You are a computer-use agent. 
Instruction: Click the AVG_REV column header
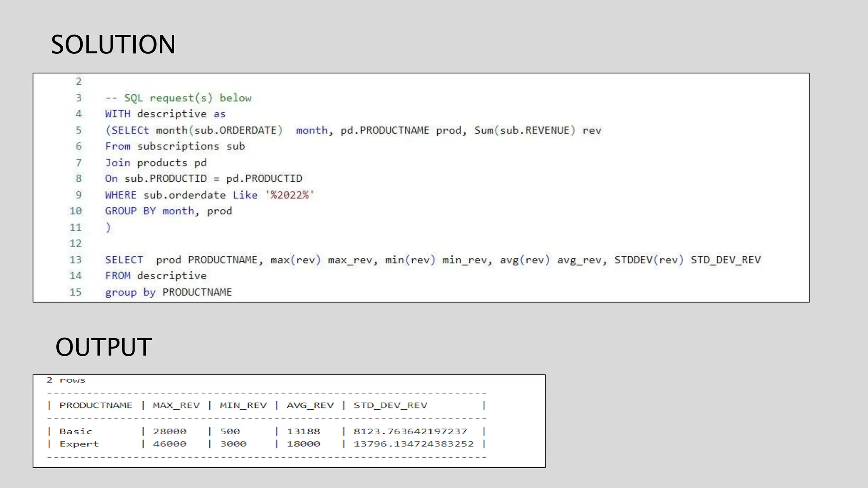coord(310,405)
